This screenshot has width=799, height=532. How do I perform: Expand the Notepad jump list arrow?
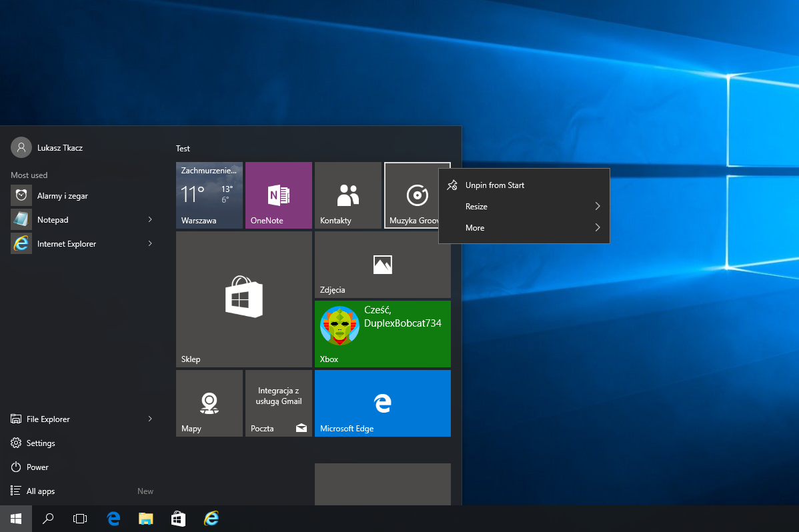[150, 219]
